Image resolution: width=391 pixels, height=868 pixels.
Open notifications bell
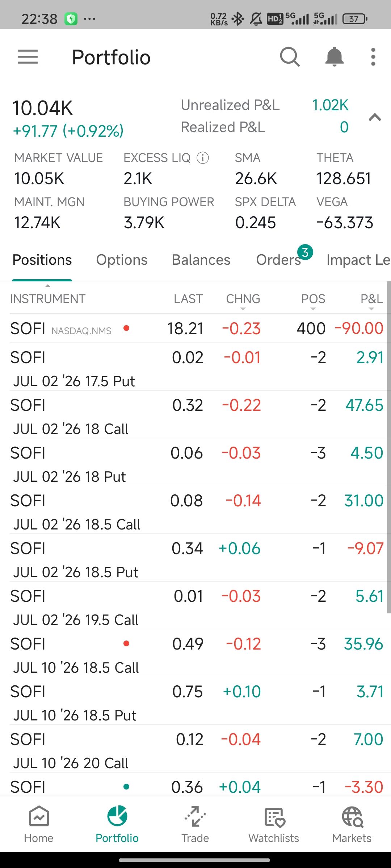coord(334,57)
